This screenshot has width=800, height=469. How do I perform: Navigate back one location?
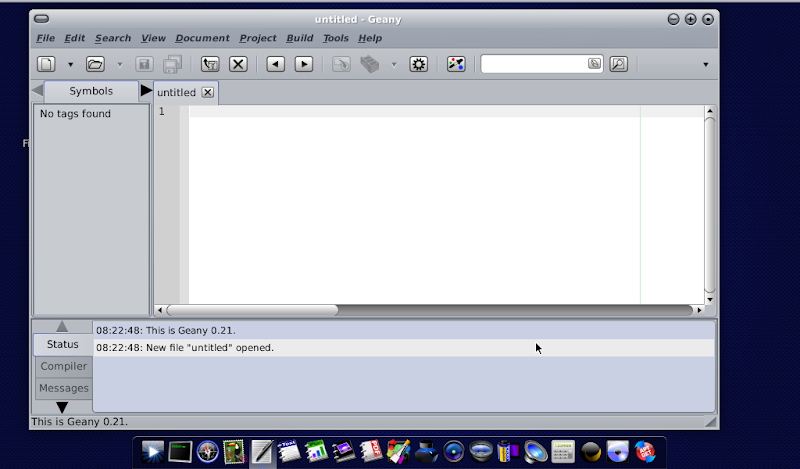tap(276, 64)
